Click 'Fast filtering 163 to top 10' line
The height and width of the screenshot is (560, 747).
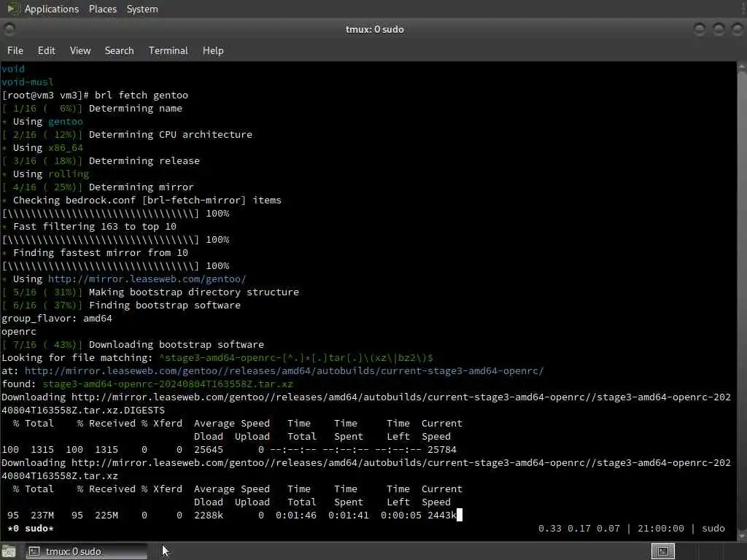95,227
